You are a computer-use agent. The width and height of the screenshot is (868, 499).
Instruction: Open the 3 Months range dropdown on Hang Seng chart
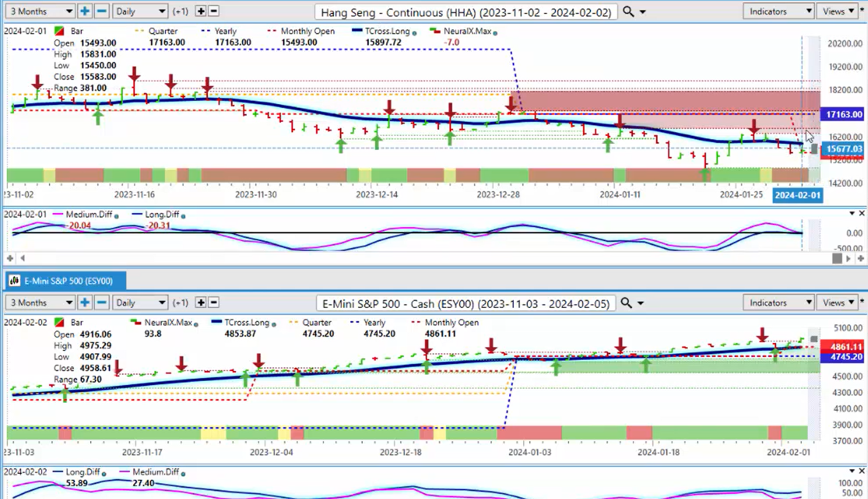[40, 11]
